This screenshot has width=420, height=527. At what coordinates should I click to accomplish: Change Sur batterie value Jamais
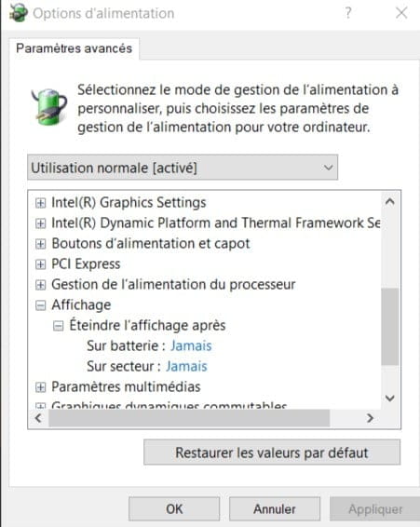pos(191,345)
